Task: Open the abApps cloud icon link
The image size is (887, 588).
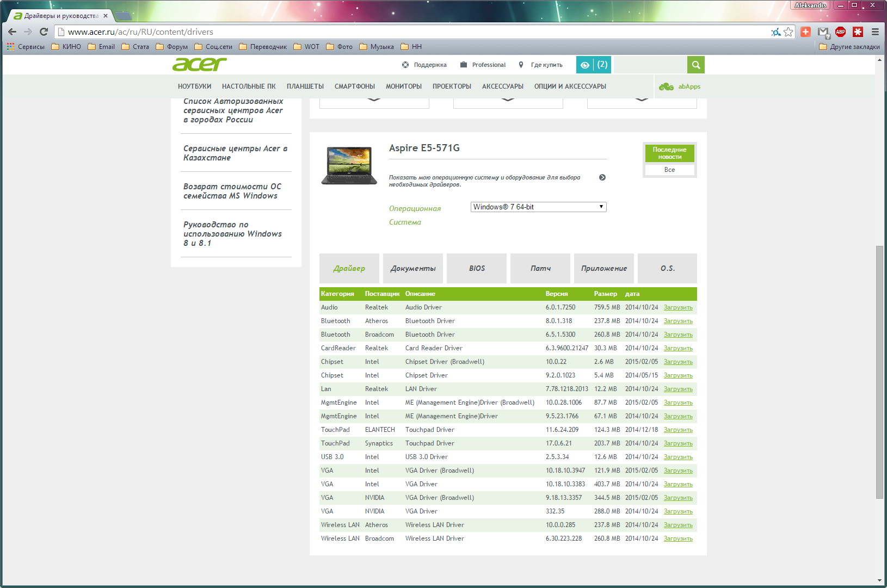Action: coord(679,86)
